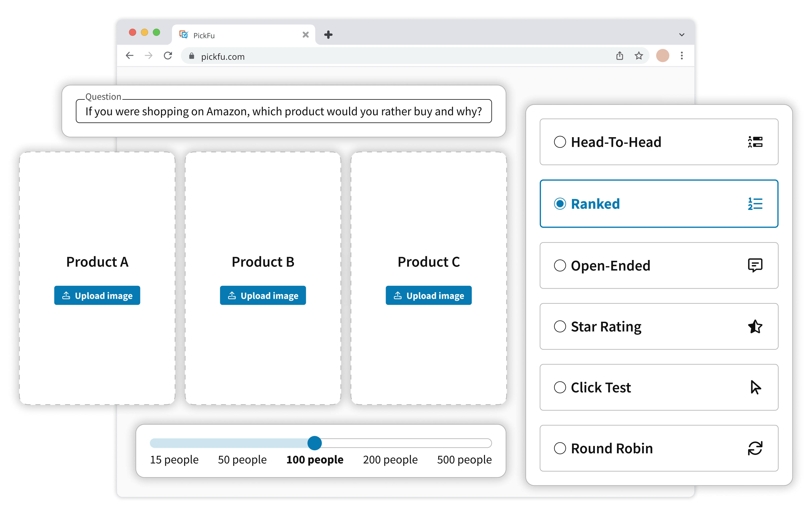Click the Round Robin refresh arrows icon
The image size is (812, 516).
[755, 448]
